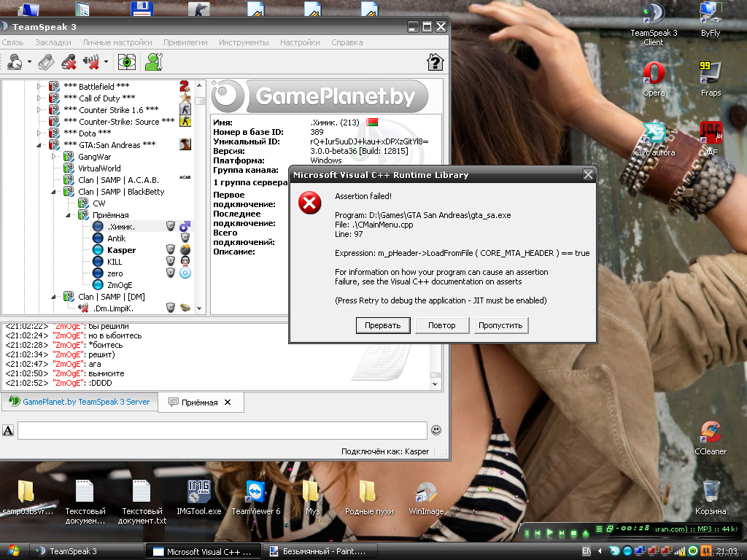Pause playback in the music player widget
The height and width of the screenshot is (560, 747).
[x=527, y=534]
